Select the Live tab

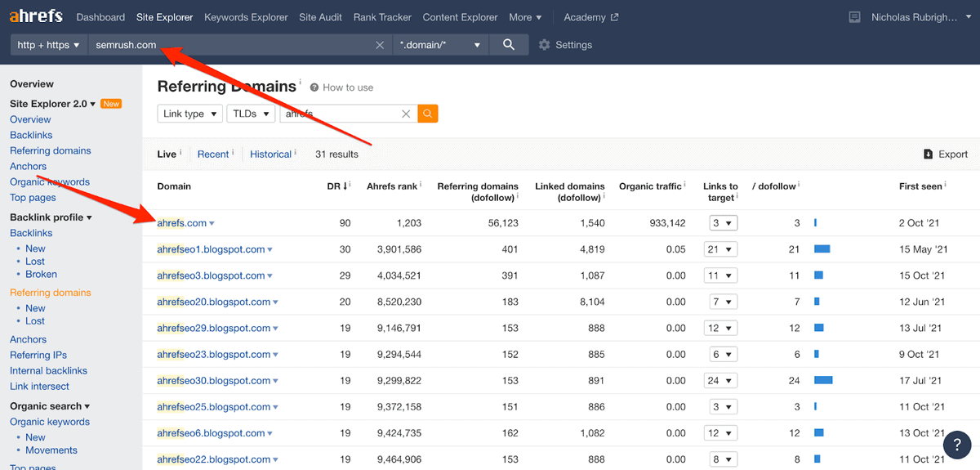(167, 154)
